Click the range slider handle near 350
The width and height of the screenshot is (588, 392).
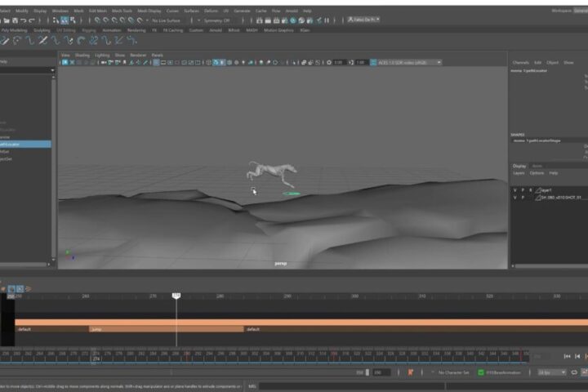[367, 372]
